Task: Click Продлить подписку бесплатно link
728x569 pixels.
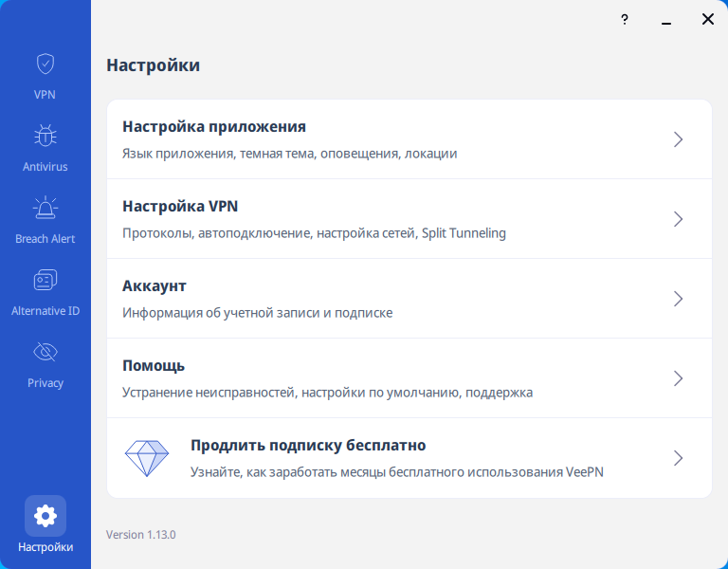Action: point(308,446)
